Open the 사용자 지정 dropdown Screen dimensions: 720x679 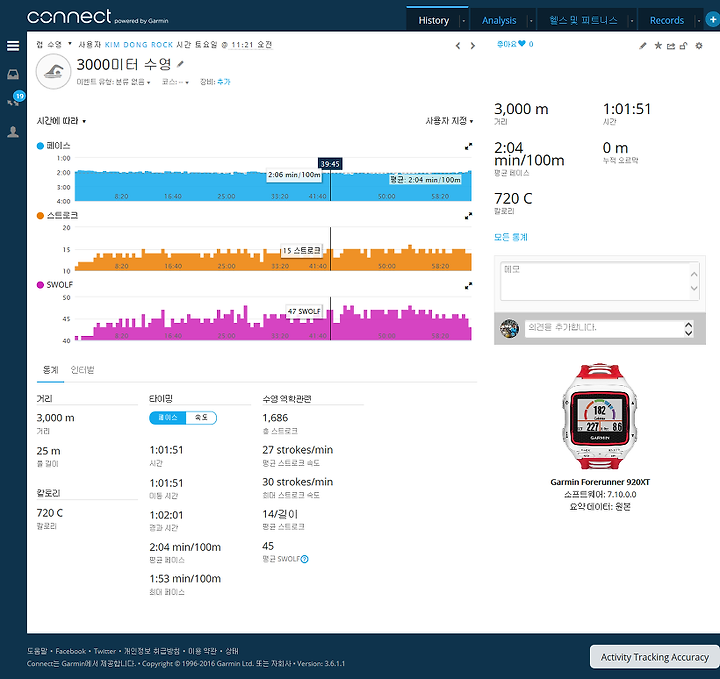[449, 121]
